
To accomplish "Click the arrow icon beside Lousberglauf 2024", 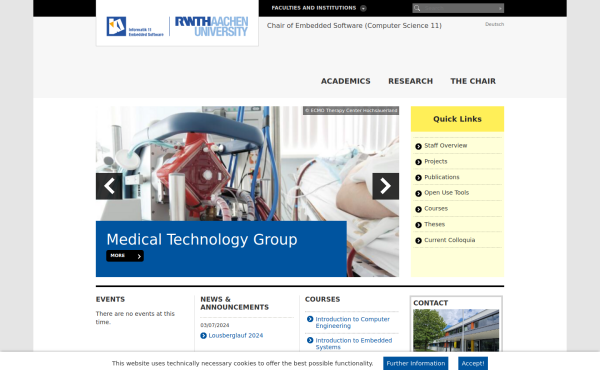I will (203, 336).
